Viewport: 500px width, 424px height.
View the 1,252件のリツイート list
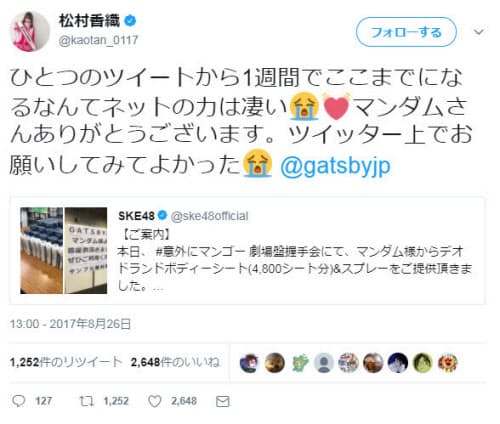click(66, 362)
